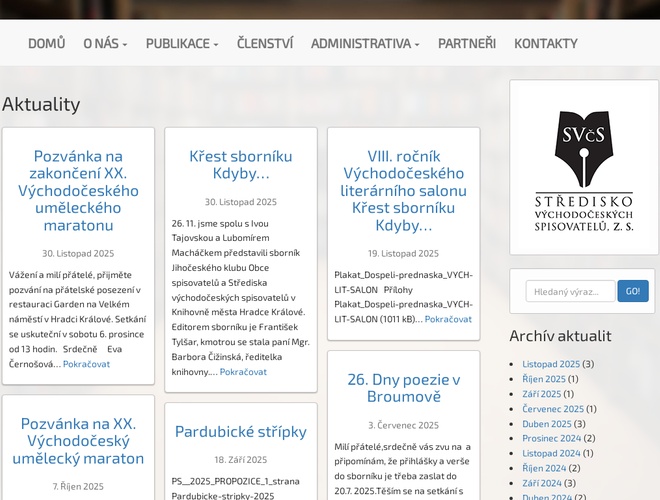Click the SVčS logo image
Screen dimensions: 660x500
pos(584,168)
